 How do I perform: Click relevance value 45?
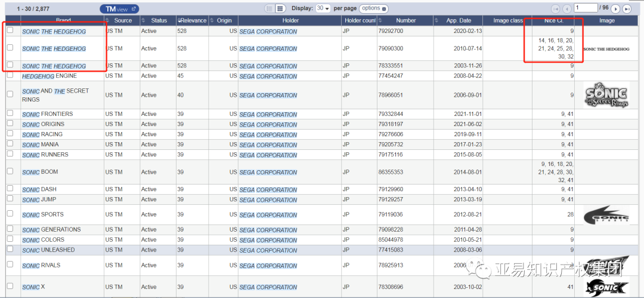[x=181, y=76]
